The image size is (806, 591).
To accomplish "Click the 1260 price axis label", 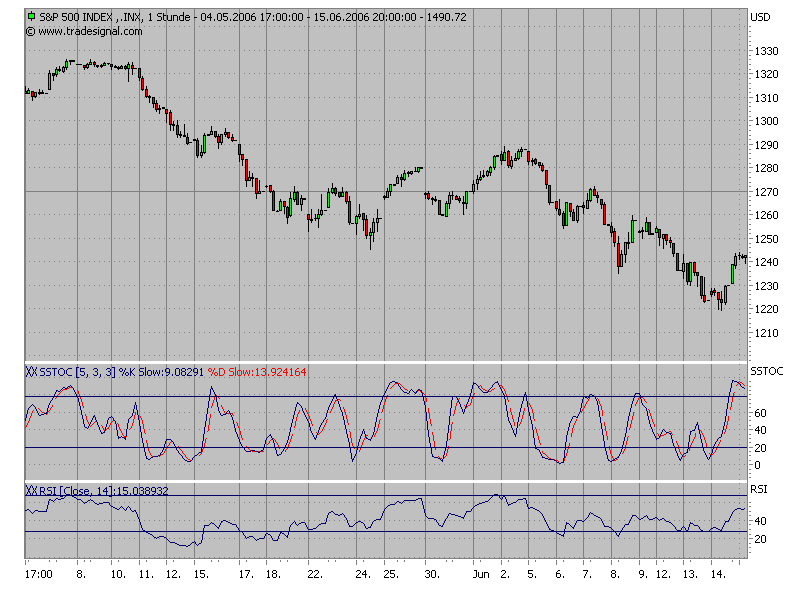I will tap(766, 215).
